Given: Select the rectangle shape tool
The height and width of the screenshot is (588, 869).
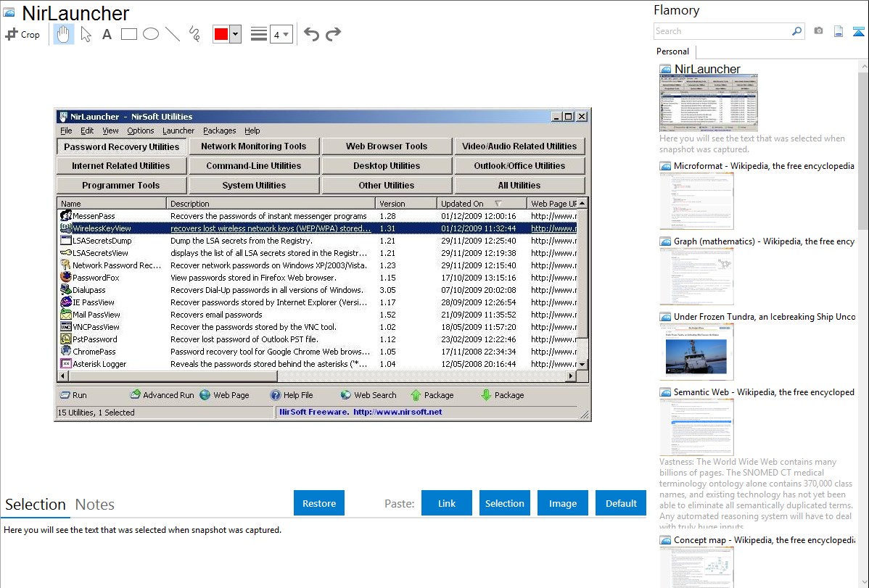Looking at the screenshot, I should tap(129, 34).
